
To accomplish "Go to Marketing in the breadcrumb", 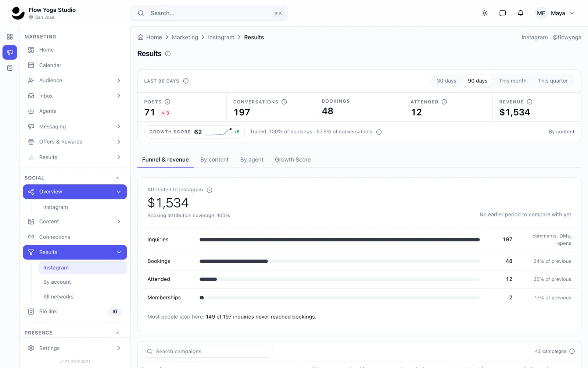I will 185,37.
